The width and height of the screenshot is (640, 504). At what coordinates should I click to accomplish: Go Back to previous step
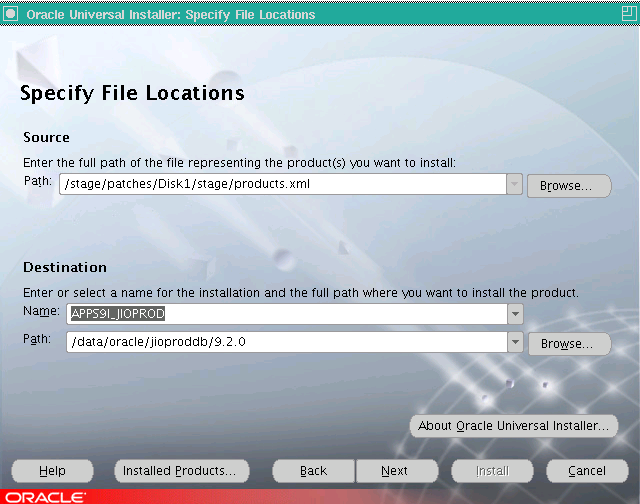313,471
